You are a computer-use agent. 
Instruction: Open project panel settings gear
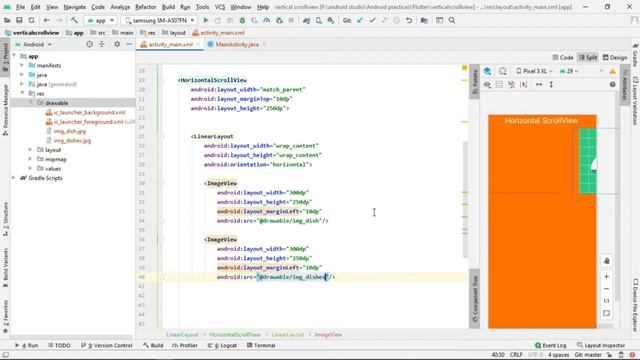tap(117, 44)
